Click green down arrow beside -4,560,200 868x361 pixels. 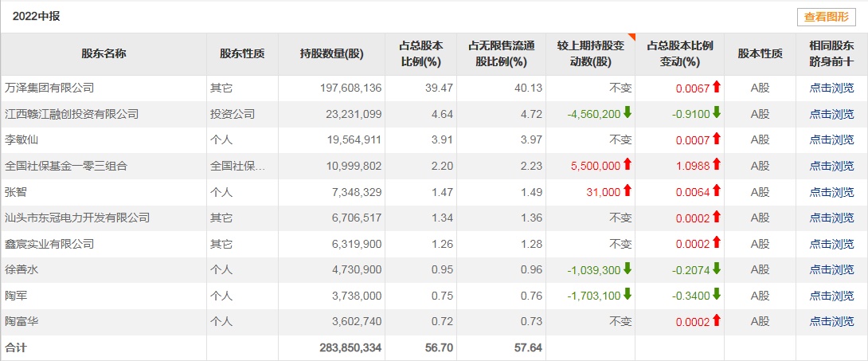click(628, 113)
